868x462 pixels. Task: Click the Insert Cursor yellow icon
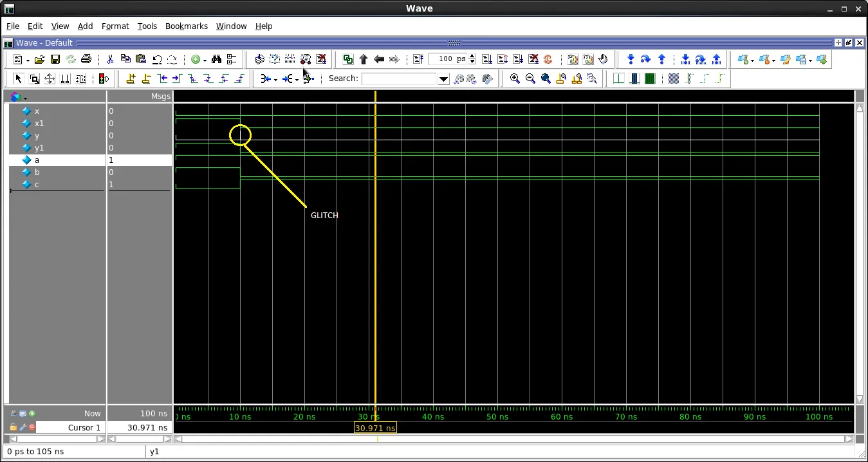click(131, 79)
